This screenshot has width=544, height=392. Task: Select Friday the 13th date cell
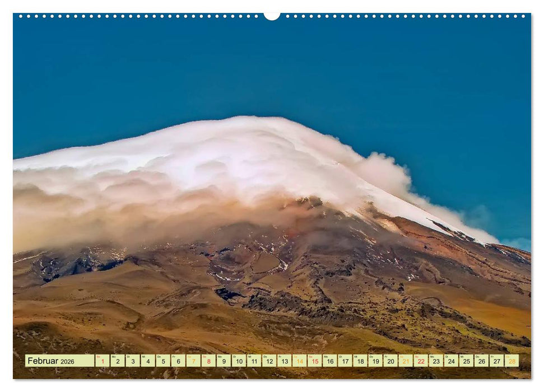[x=284, y=361]
